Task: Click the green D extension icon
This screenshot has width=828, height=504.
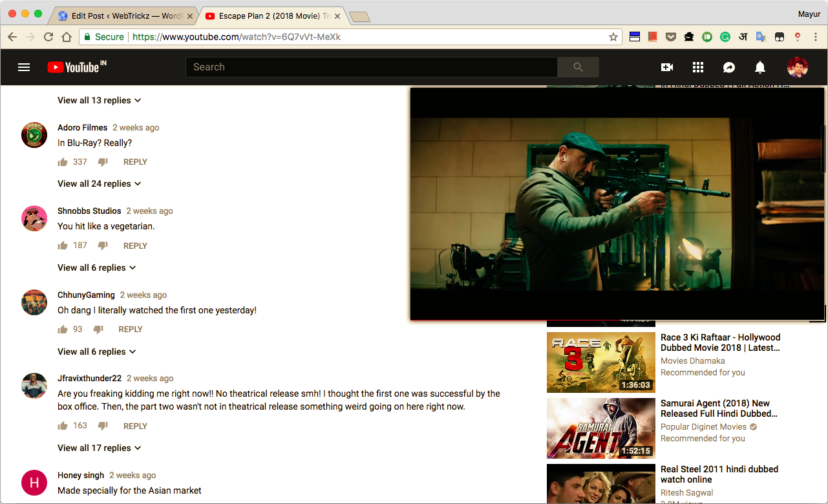Action: pos(707,37)
